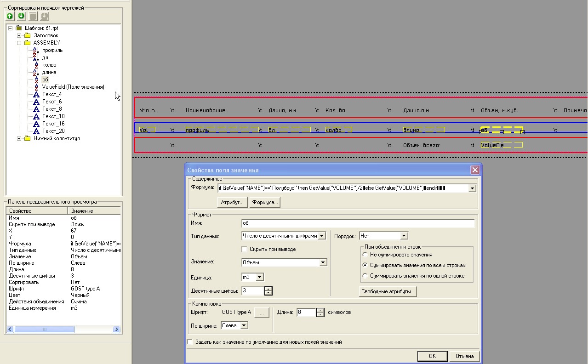The width and height of the screenshot is (588, 364).
Task: Collapse the ASSEMBLY tree node
Action: point(19,43)
